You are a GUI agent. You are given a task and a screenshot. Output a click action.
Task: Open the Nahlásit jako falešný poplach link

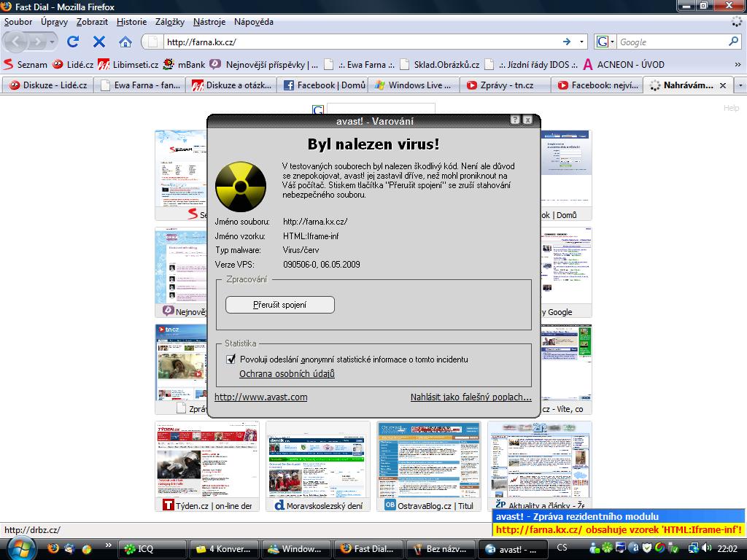(471, 397)
